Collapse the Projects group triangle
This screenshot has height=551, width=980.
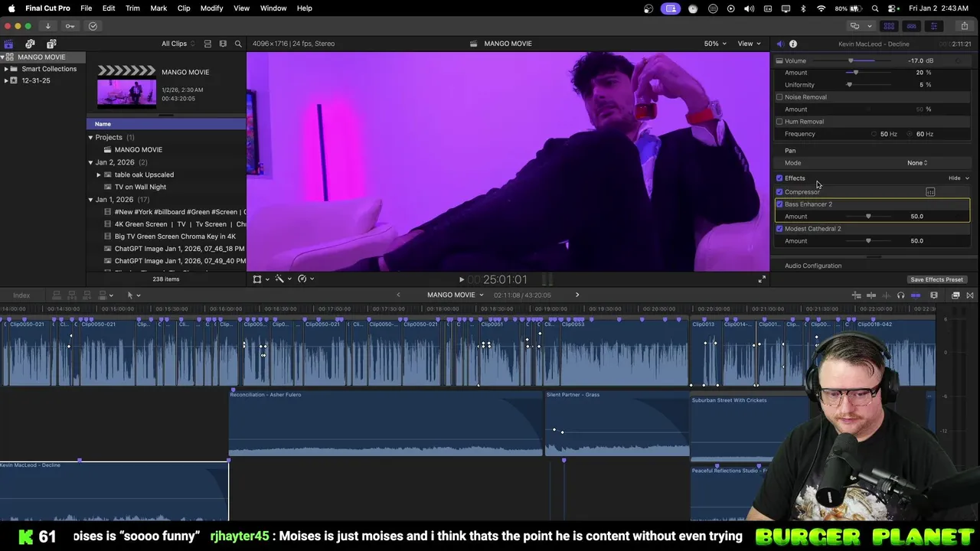click(x=90, y=138)
